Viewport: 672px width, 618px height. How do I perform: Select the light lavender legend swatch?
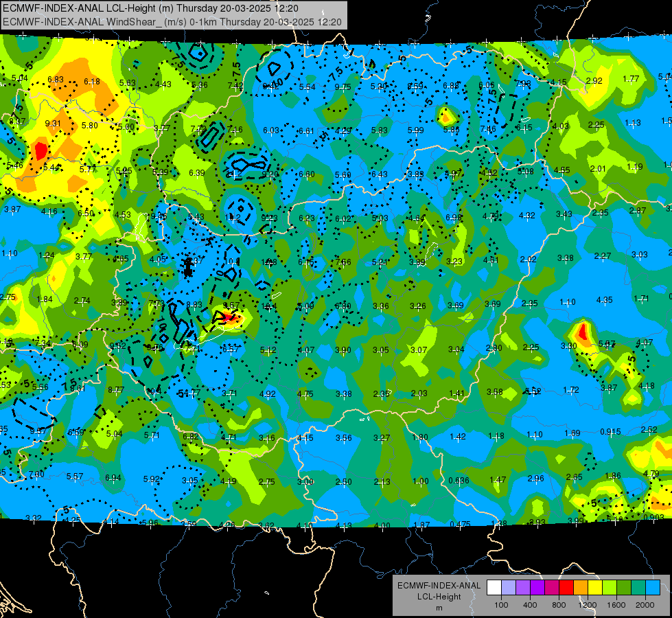point(509,588)
